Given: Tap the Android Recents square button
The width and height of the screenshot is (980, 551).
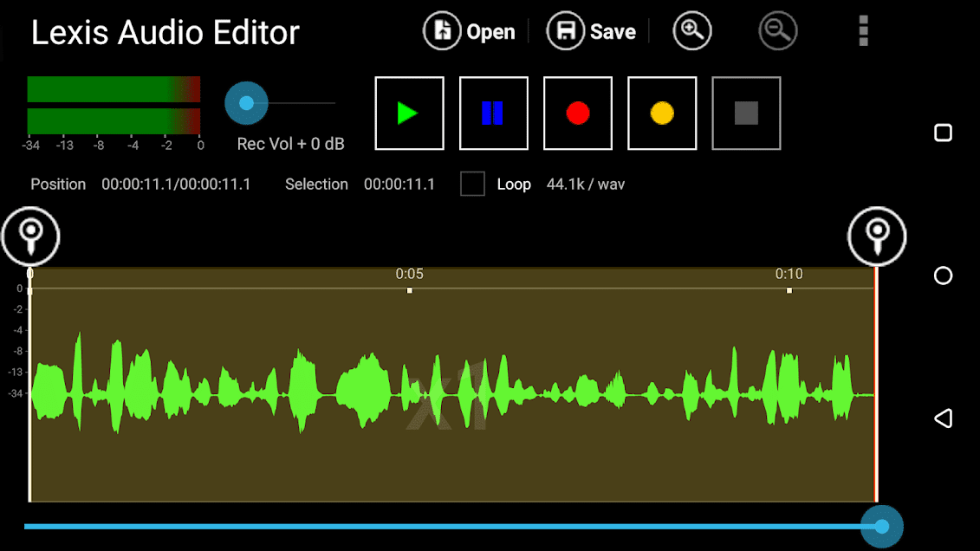Looking at the screenshot, I should (x=943, y=133).
